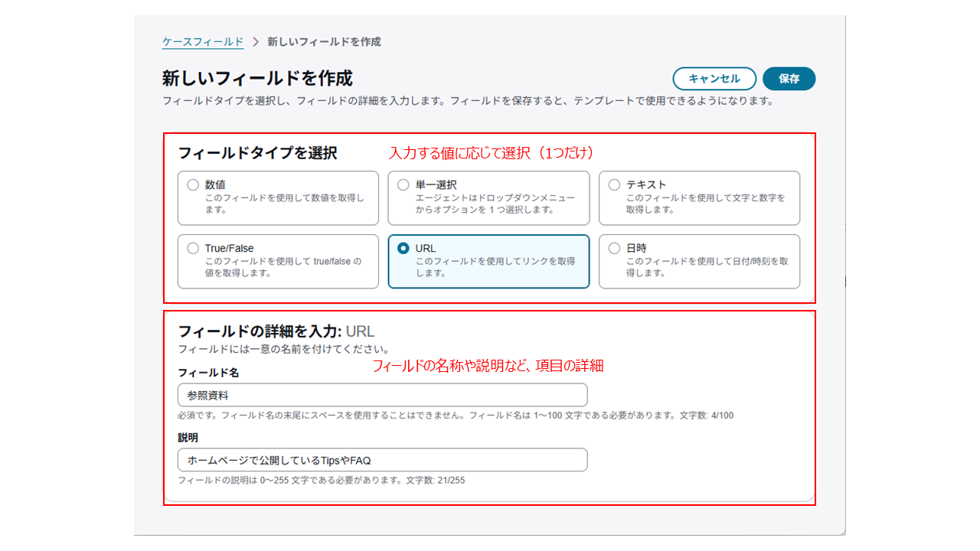This screenshot has width=980, height=551.
Task: Click the breadcrumb chevron separator
Action: point(255,42)
